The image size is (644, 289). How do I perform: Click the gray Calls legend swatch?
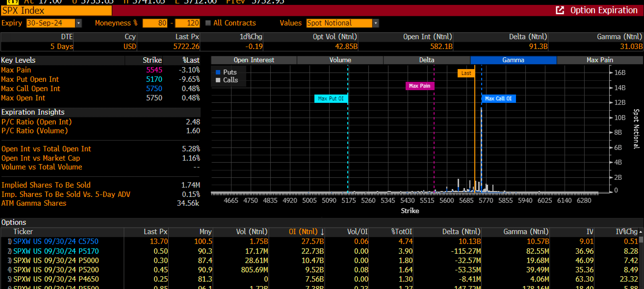[x=218, y=80]
